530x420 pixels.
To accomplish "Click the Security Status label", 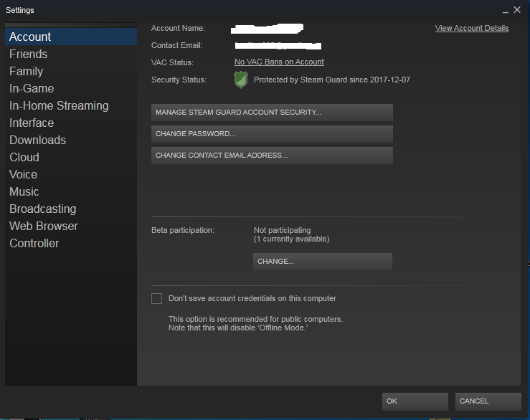I will coord(179,80).
